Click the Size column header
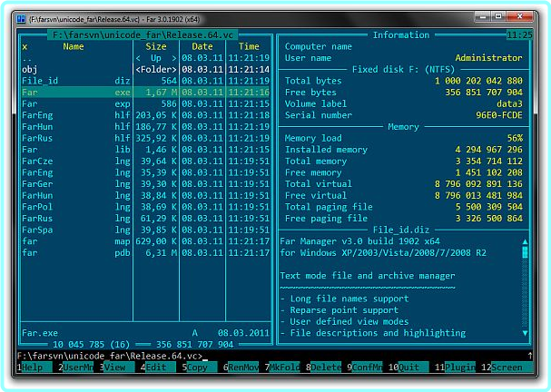551x392 pixels. (x=156, y=46)
